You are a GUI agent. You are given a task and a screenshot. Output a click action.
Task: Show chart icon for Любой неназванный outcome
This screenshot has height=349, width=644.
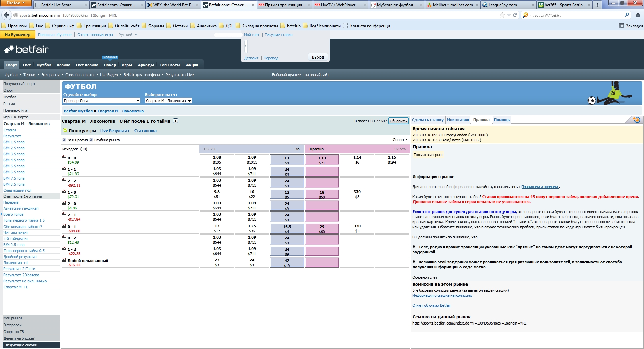[64, 260]
